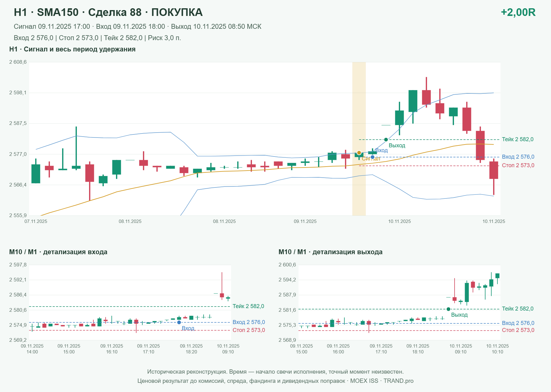Click the +2,00R result value
This screenshot has height=392, width=551.
[518, 12]
